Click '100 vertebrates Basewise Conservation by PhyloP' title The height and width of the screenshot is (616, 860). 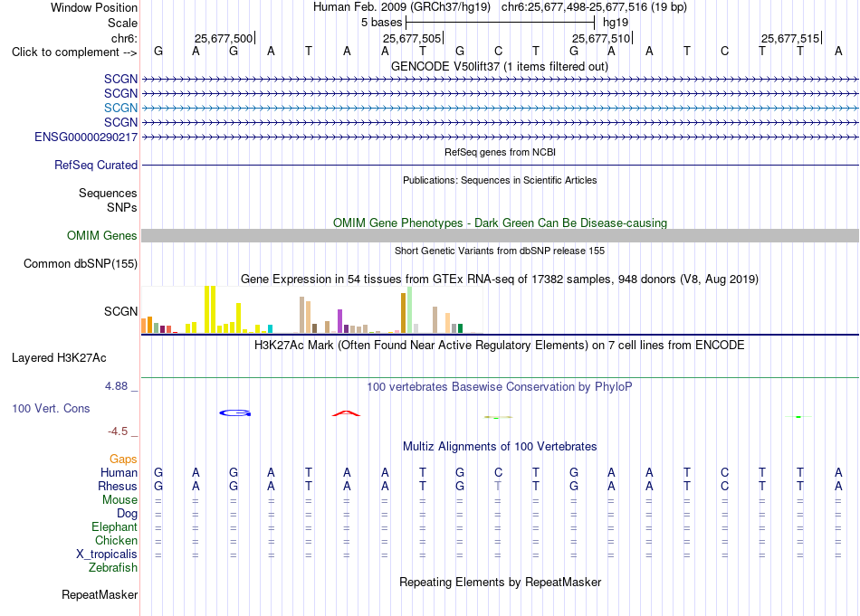click(x=500, y=387)
